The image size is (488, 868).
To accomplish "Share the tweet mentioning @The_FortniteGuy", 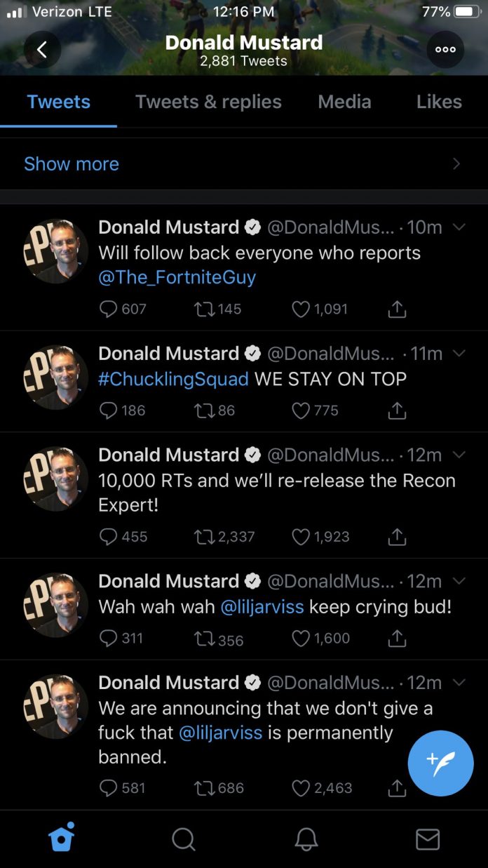I will [397, 309].
